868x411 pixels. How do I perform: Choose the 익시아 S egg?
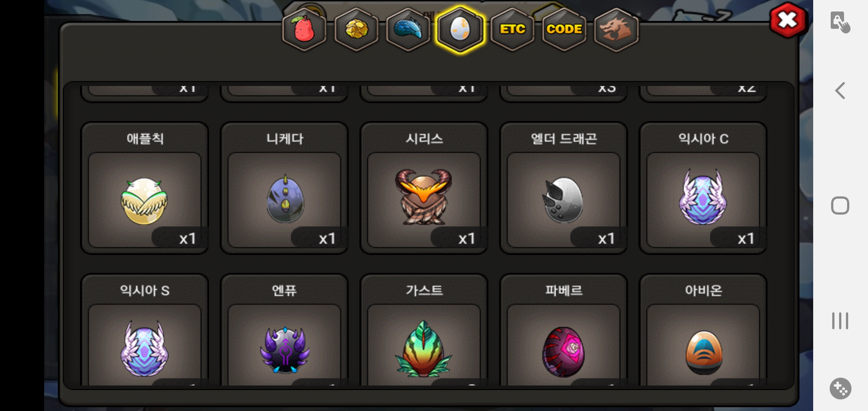(145, 330)
